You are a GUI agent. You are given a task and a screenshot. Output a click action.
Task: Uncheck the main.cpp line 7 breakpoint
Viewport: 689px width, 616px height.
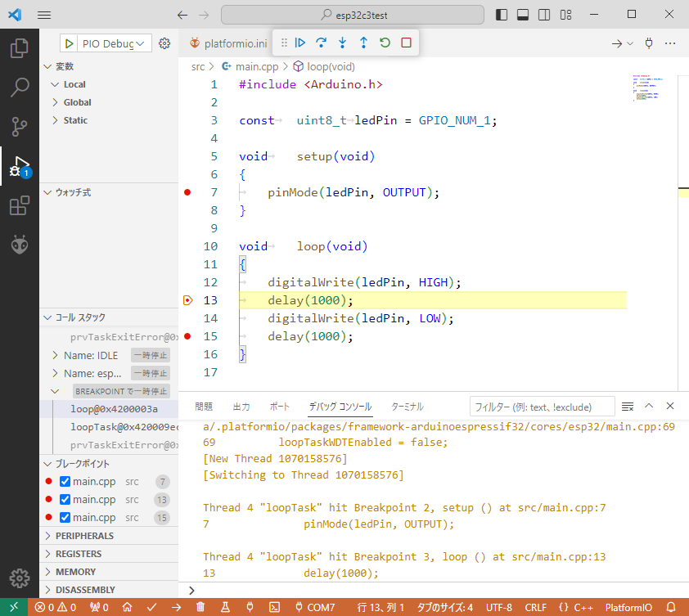point(65,482)
